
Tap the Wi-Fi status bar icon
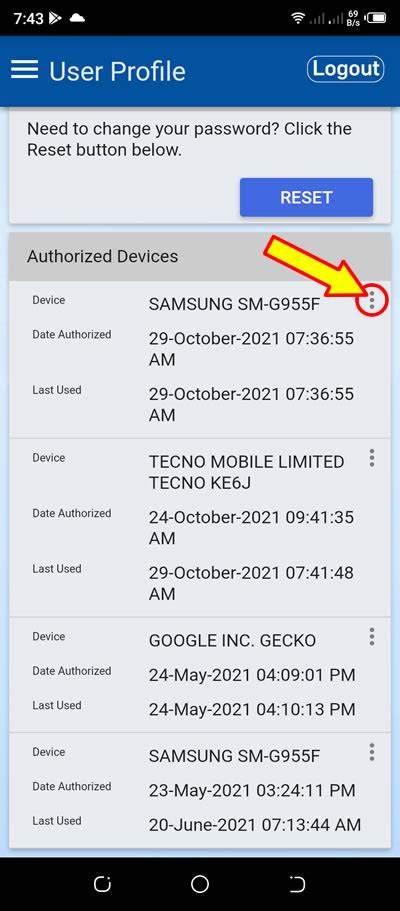(298, 18)
